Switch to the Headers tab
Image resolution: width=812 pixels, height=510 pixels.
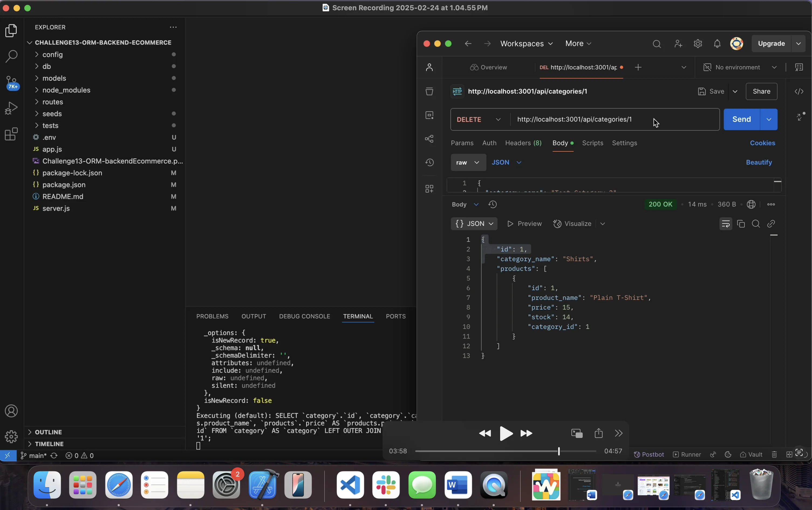pyautogui.click(x=523, y=143)
